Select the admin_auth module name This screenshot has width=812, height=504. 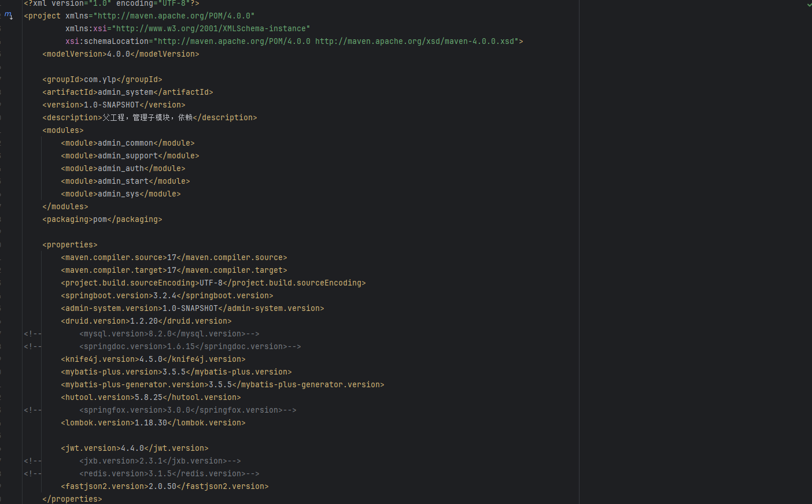tap(121, 168)
